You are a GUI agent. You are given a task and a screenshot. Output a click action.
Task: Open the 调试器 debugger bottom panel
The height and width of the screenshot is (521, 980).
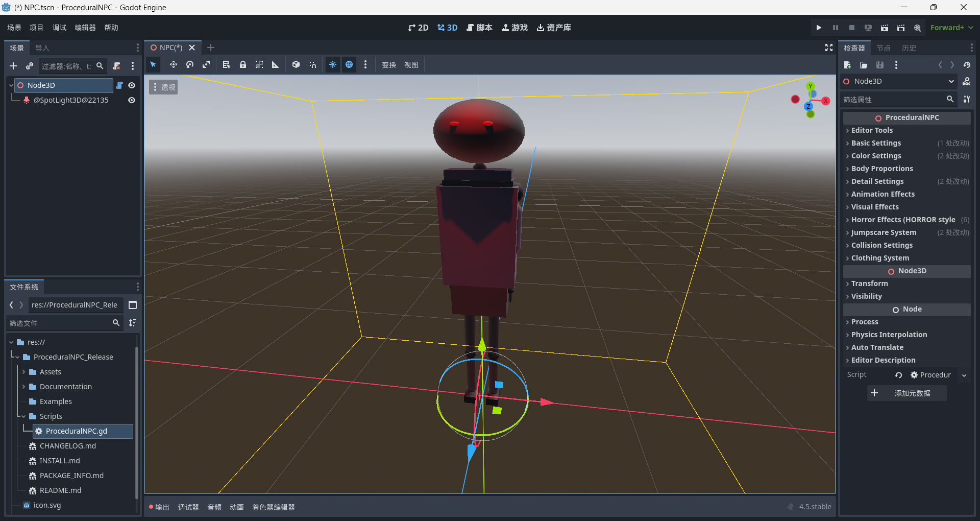188,507
